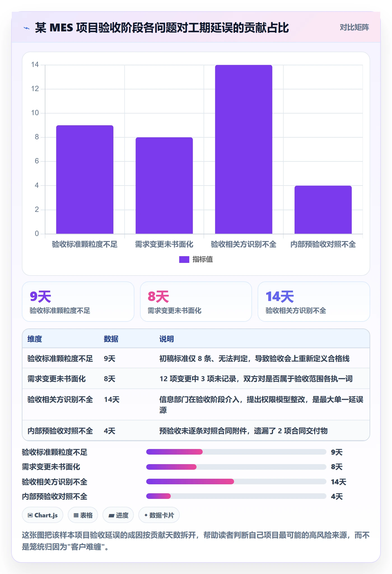Click the 维度 column header
Viewport: 392px width, 574px height.
point(35,339)
